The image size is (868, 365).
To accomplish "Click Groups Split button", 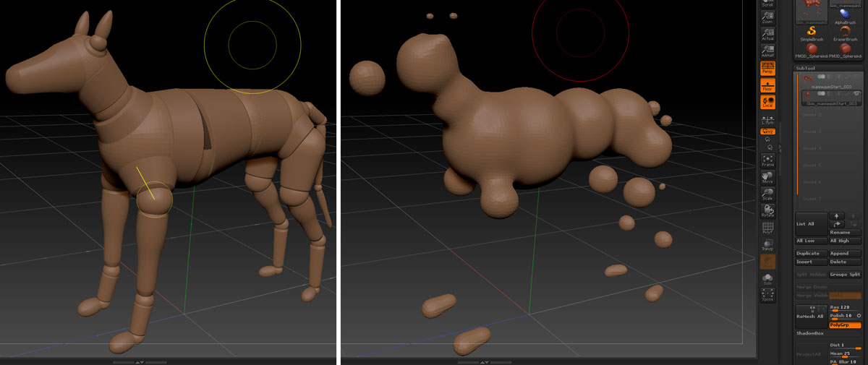I will (845, 275).
